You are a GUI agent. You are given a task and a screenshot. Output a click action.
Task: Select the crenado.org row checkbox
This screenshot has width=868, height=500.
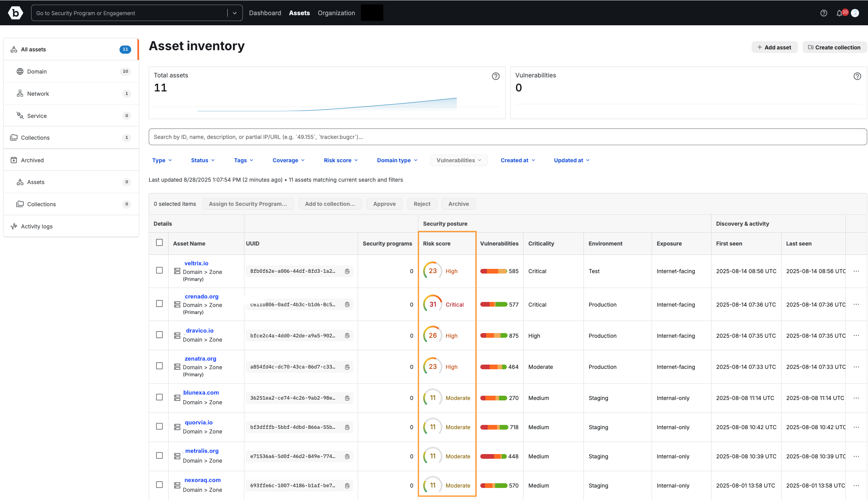point(159,304)
